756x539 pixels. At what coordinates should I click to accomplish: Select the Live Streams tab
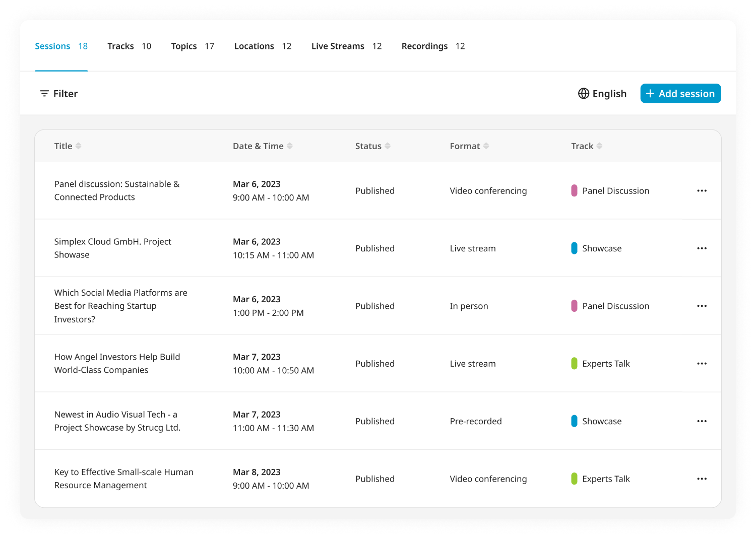(x=346, y=46)
